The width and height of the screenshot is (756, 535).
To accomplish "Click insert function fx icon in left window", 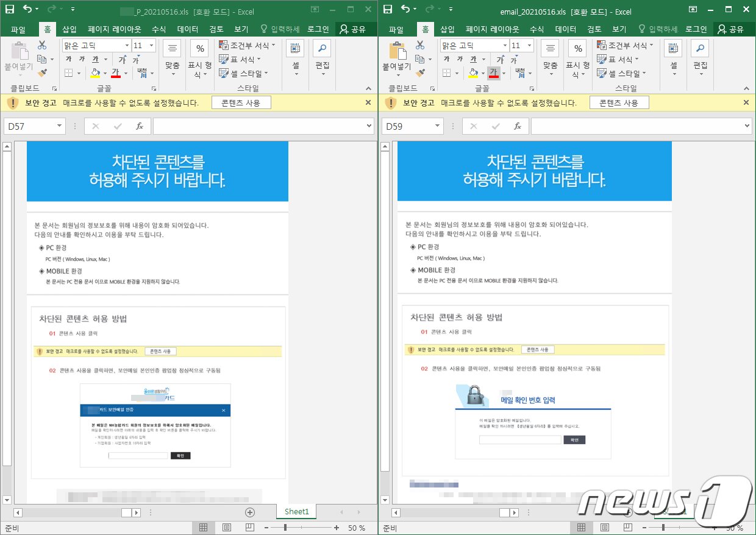I will tap(140, 126).
